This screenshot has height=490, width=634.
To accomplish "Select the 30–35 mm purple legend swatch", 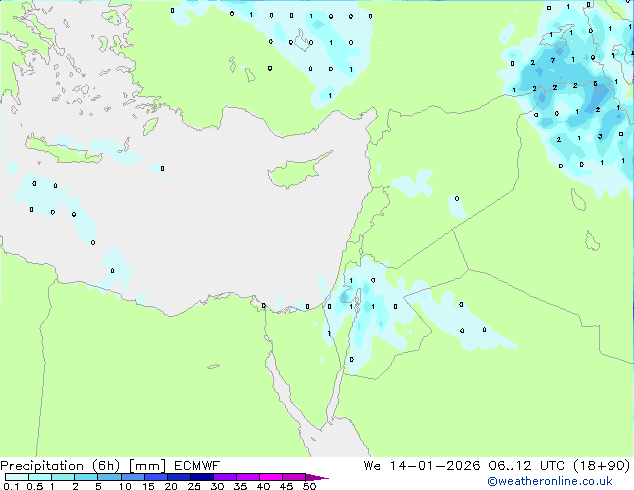I will tap(224, 477).
